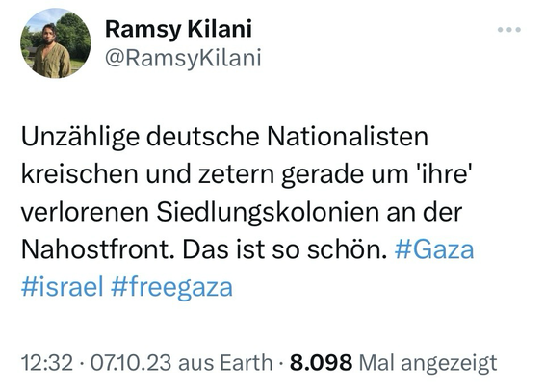The width and height of the screenshot is (545, 392).
Task: Click the "Mal angezeigt" views label
Action: click(428, 363)
